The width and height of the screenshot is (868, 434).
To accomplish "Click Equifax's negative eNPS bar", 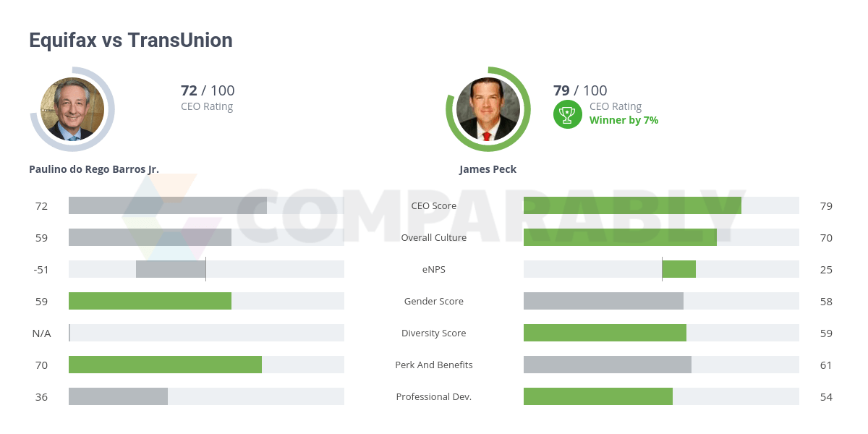I will tap(171, 269).
